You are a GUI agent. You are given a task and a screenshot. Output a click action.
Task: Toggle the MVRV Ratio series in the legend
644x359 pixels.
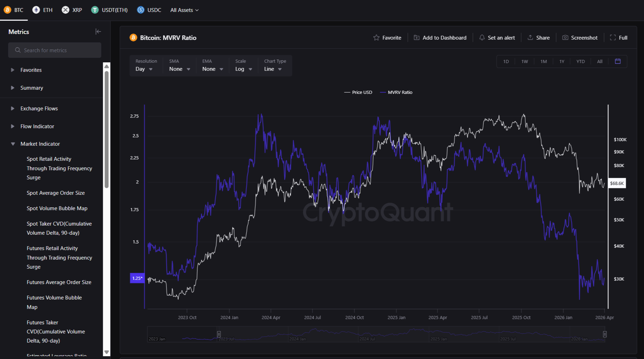(x=396, y=92)
